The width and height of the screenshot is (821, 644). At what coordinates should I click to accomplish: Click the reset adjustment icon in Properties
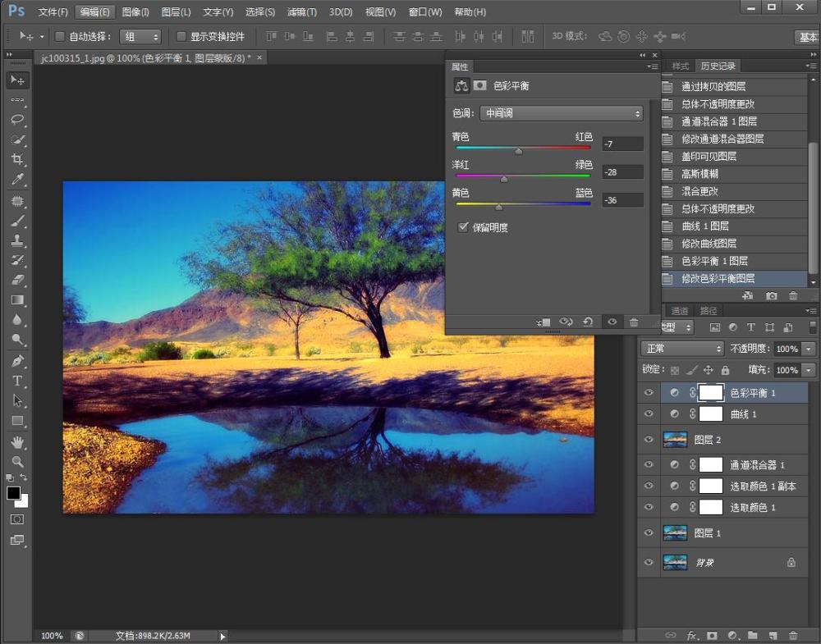588,322
